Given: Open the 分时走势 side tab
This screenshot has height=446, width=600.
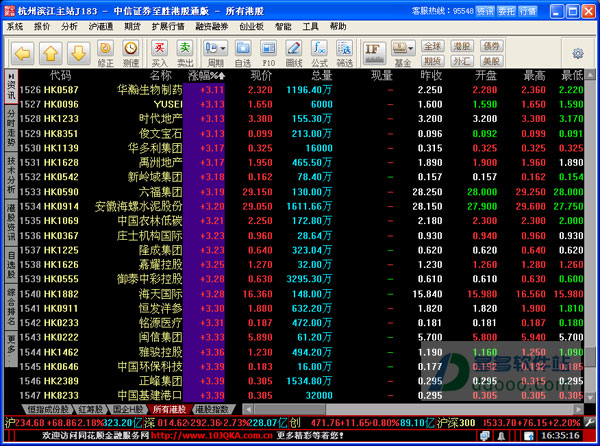Looking at the screenshot, I should pyautogui.click(x=11, y=128).
